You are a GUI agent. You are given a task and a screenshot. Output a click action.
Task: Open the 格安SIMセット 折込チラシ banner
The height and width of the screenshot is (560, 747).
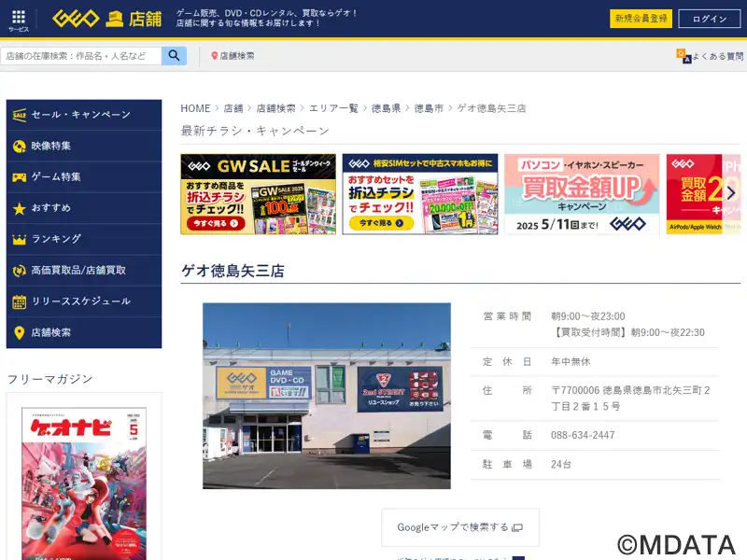tap(420, 194)
